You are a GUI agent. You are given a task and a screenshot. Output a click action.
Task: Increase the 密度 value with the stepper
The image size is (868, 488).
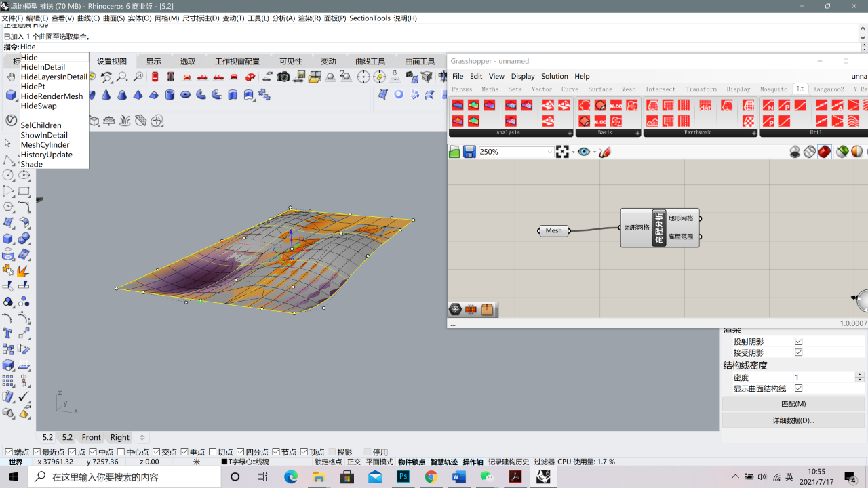(860, 375)
